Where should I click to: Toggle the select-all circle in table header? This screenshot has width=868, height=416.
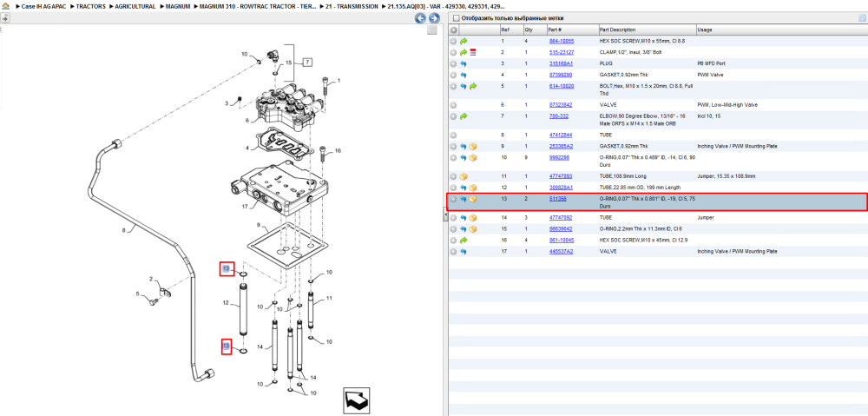pos(454,30)
